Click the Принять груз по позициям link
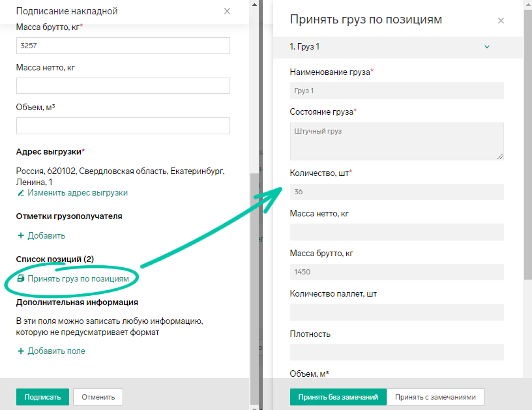The width and height of the screenshot is (532, 410). tap(78, 279)
